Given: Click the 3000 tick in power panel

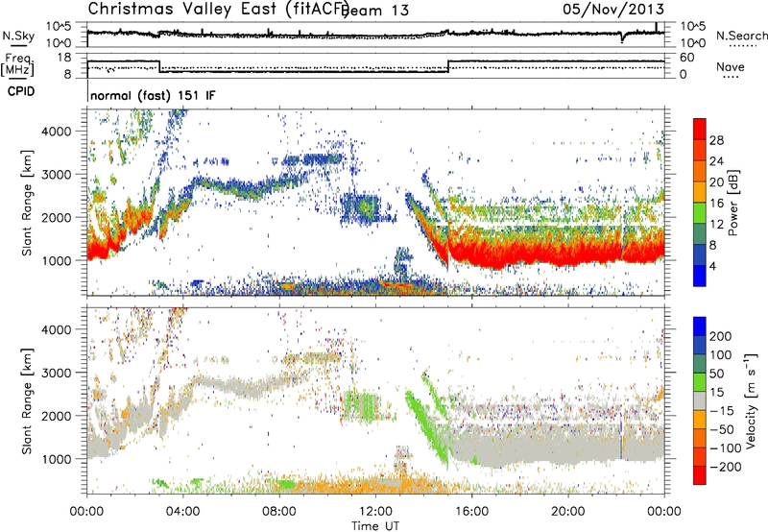Looking at the screenshot, I should click(x=56, y=175).
